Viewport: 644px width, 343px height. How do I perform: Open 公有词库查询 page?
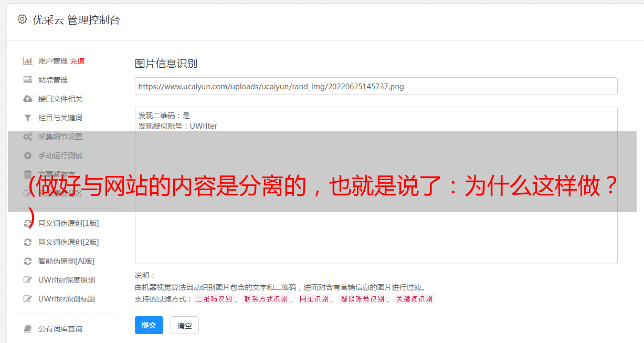tap(60, 329)
